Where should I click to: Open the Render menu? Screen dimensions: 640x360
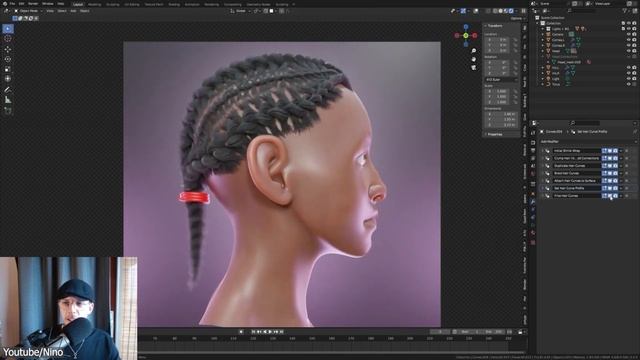click(33, 4)
